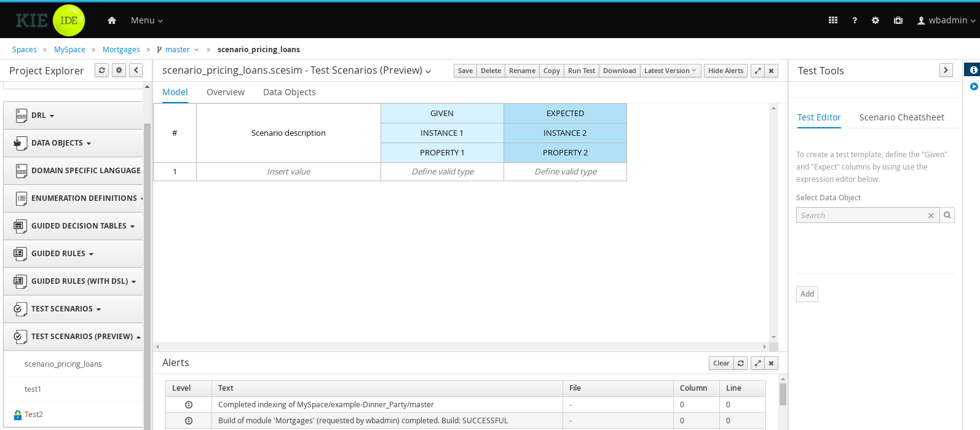
Task: Maximize the Alerts panel
Action: click(758, 363)
